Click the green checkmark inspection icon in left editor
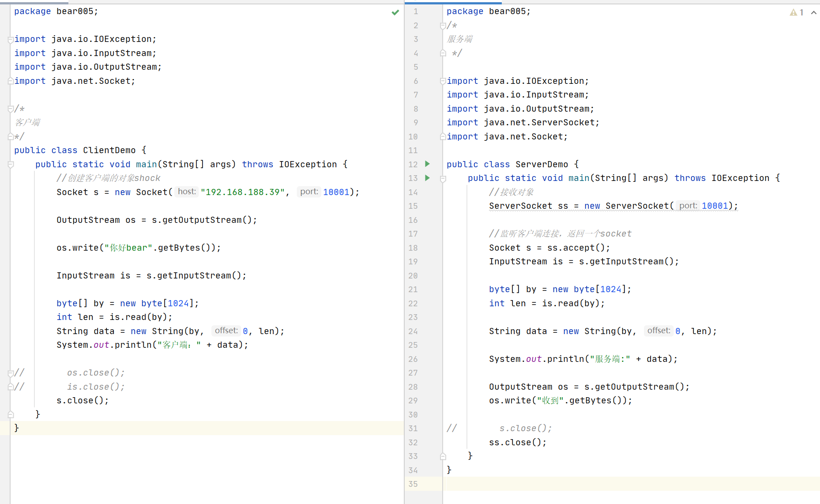Image resolution: width=820 pixels, height=504 pixels. click(x=395, y=12)
